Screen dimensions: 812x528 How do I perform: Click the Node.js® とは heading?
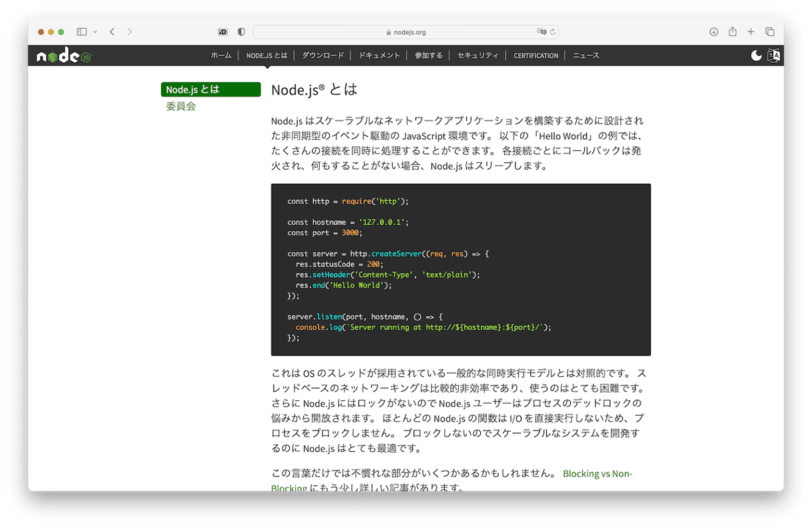click(x=315, y=90)
